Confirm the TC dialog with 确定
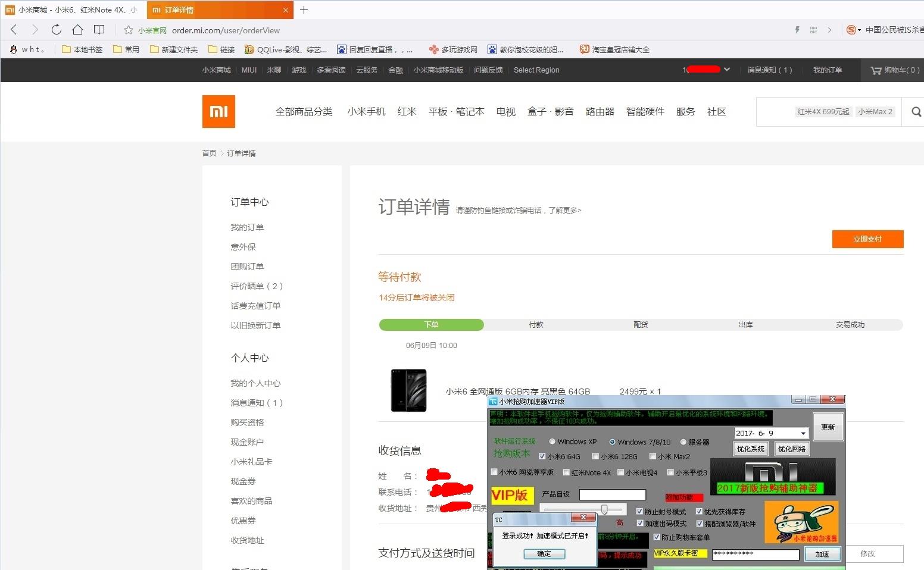 tap(544, 553)
